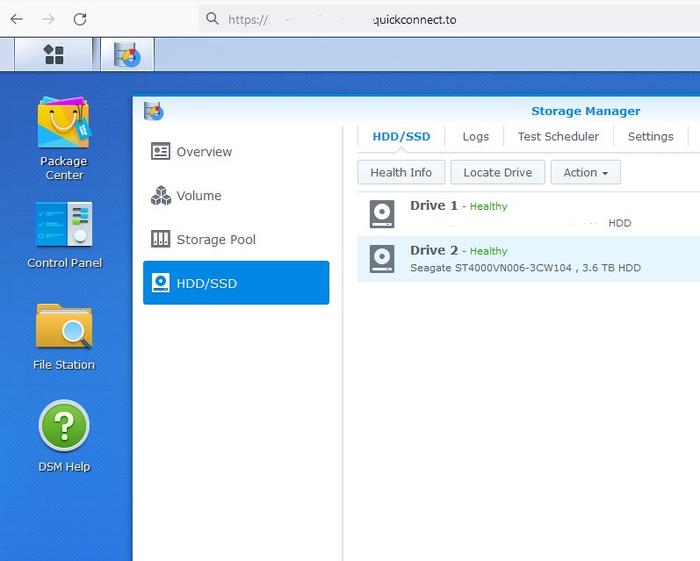This screenshot has height=561, width=700.
Task: Click the Health Info button
Action: [x=401, y=172]
